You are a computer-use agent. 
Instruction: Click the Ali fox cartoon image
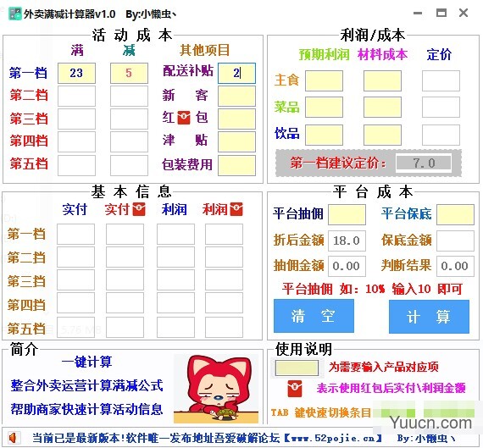[x=216, y=389]
